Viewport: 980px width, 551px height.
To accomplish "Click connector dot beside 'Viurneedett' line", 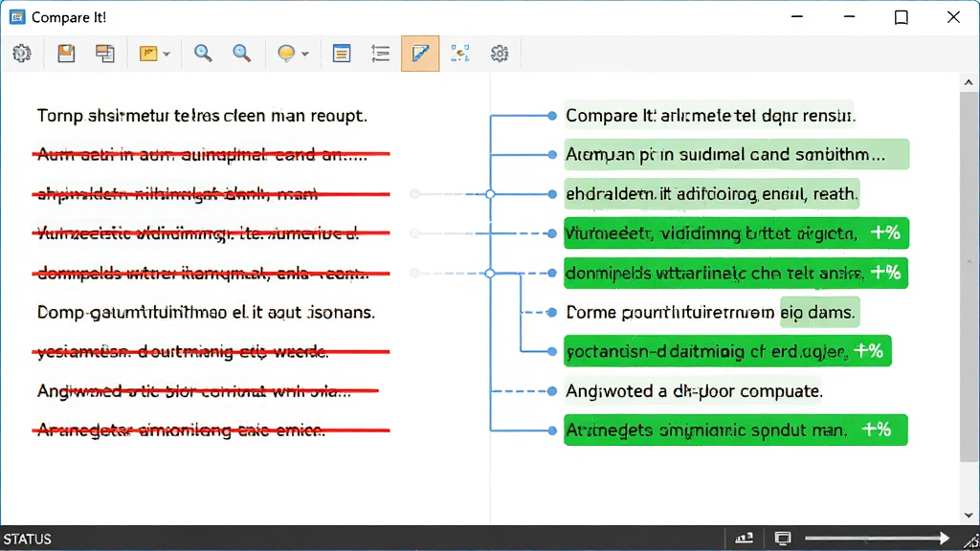I will [552, 233].
